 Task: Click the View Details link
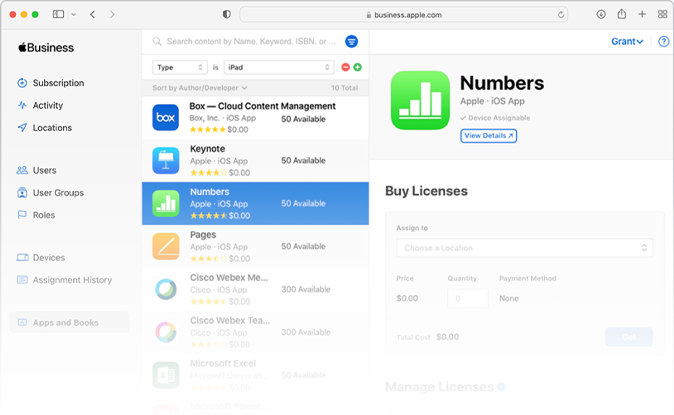[x=488, y=135]
